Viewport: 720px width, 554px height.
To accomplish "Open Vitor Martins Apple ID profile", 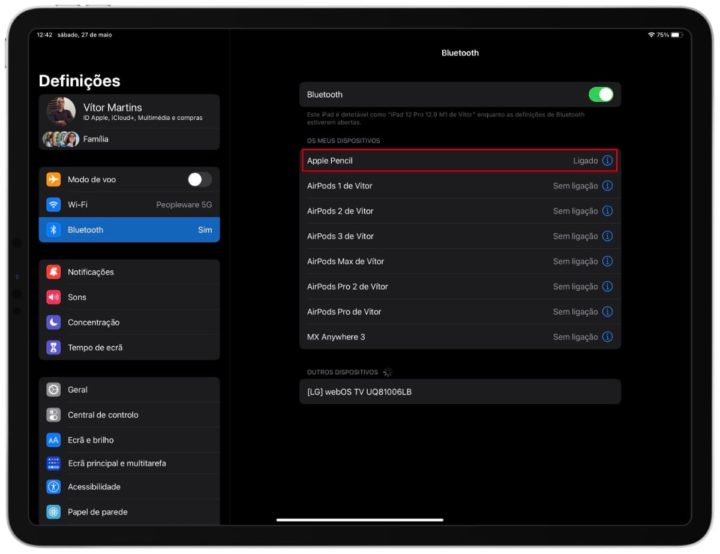I will coord(129,112).
